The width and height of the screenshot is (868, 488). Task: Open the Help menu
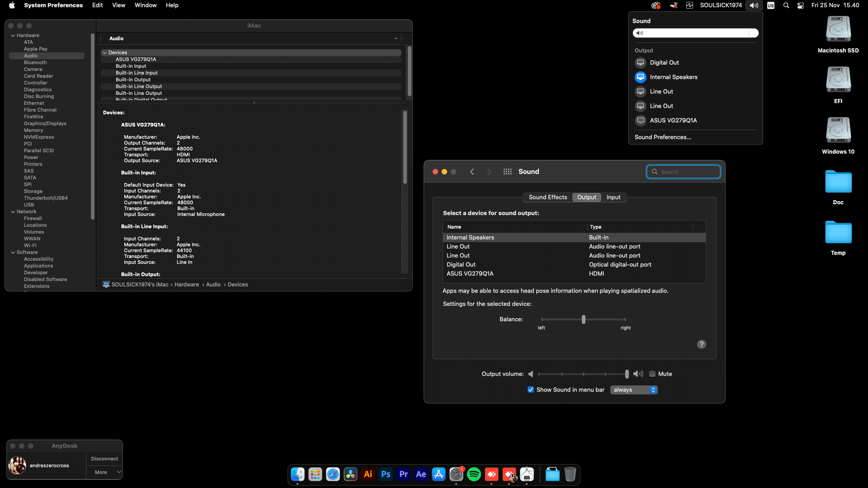172,5
